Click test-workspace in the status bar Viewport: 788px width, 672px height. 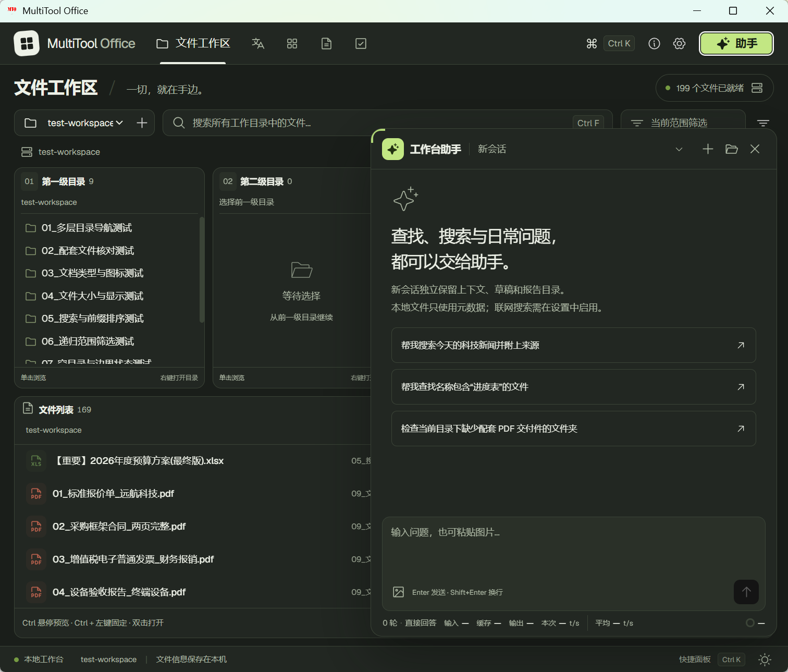tap(108, 659)
